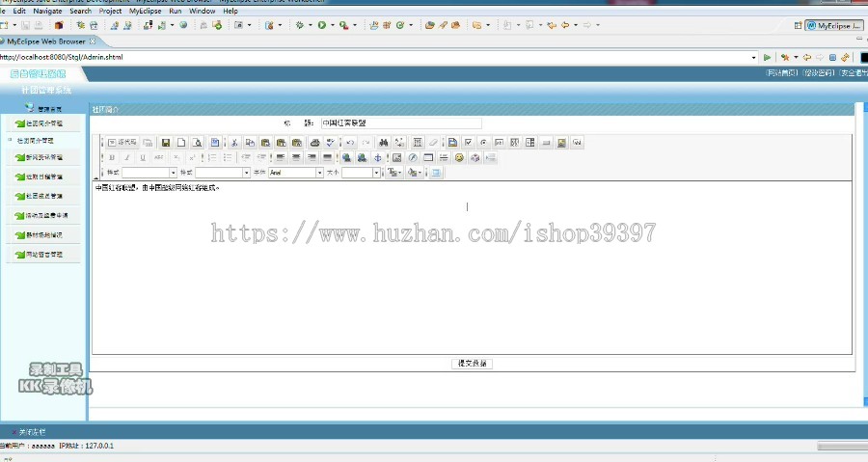The image size is (868, 462).
Task: Toggle align left justification
Action: (281, 157)
